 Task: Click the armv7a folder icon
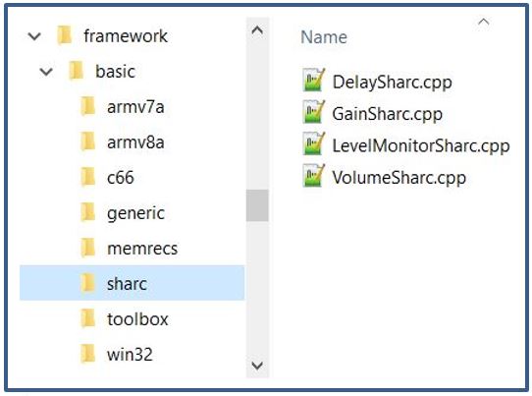88,106
